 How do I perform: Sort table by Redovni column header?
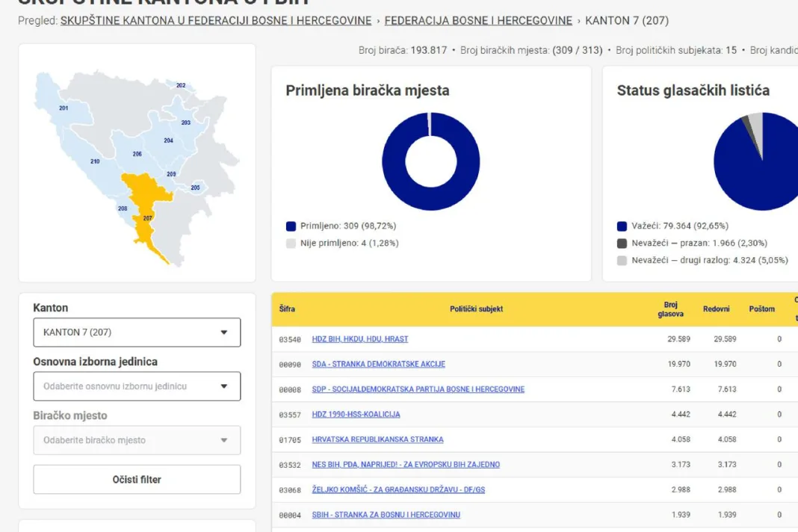716,309
